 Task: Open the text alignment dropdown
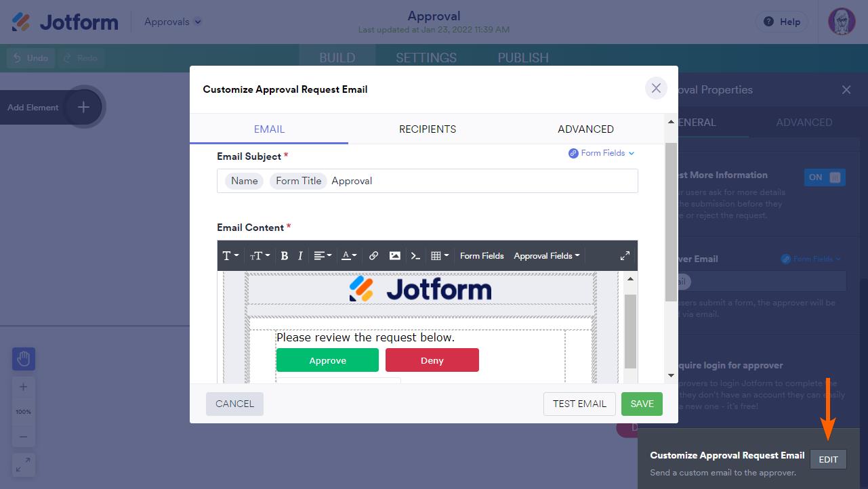[x=323, y=255]
